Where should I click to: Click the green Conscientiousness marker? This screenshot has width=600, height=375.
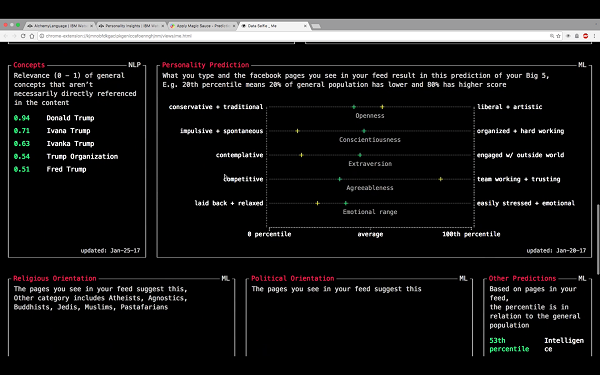(364, 131)
